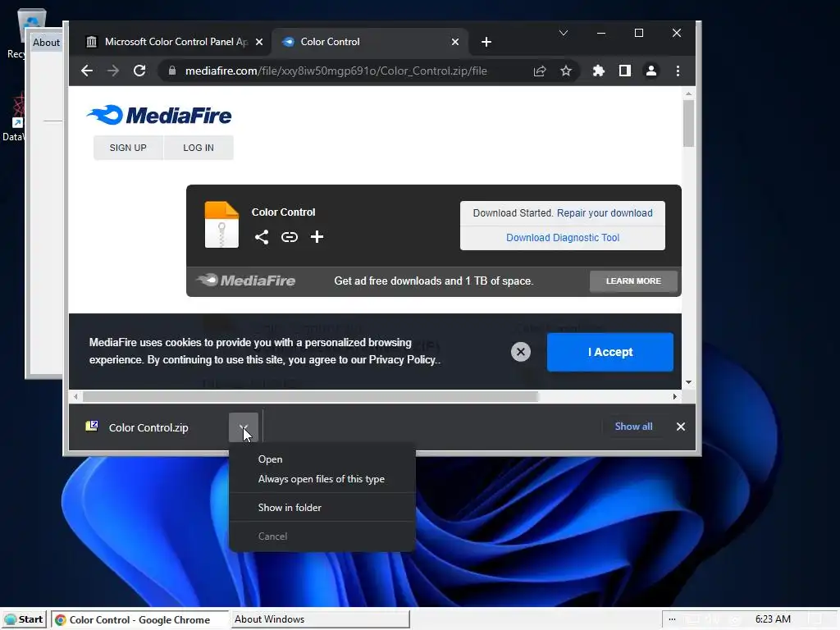This screenshot has height=630, width=840.
Task: Click Repair your download link
Action: point(605,213)
